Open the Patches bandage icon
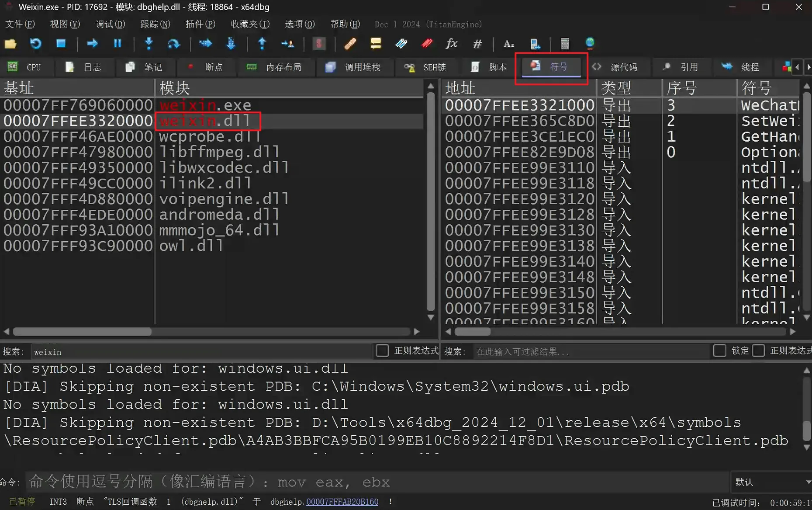Viewport: 812px width, 510px height. pyautogui.click(x=350, y=43)
